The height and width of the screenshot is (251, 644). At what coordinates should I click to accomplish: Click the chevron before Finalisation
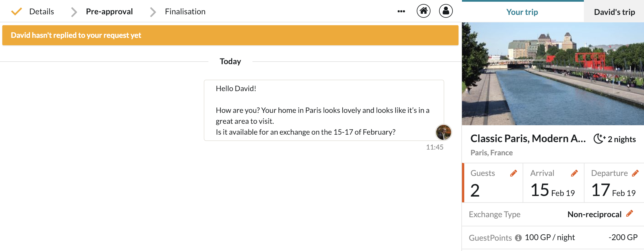(x=153, y=12)
